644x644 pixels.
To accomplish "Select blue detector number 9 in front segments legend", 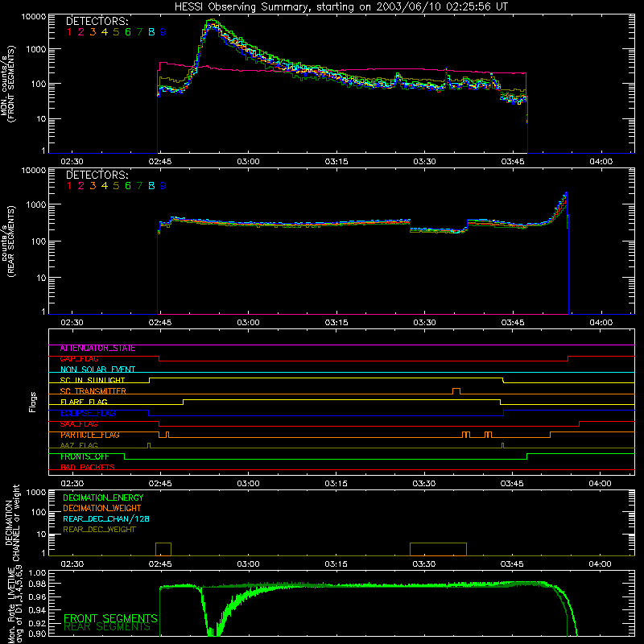I will 163,32.
